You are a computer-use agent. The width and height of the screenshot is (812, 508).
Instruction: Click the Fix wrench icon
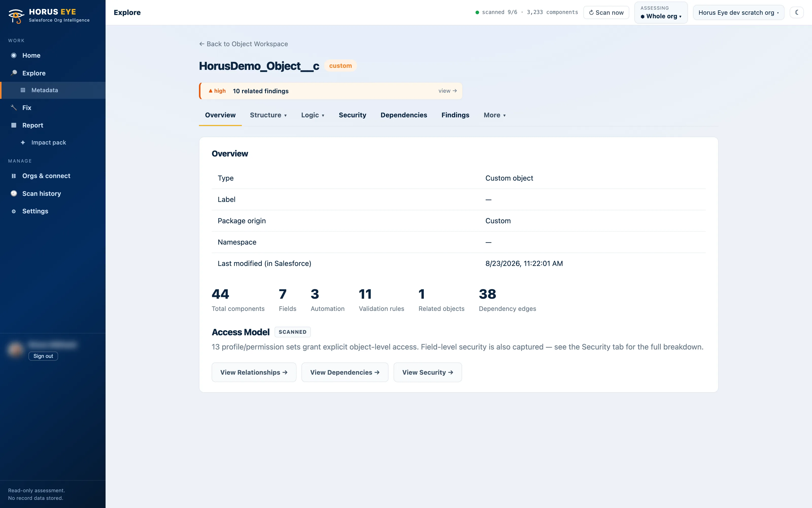[14, 107]
